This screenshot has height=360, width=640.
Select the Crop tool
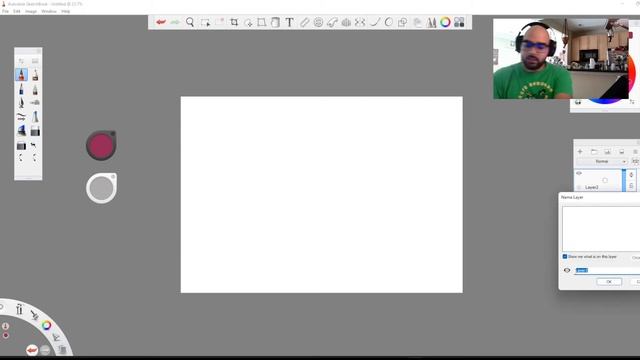point(234,22)
